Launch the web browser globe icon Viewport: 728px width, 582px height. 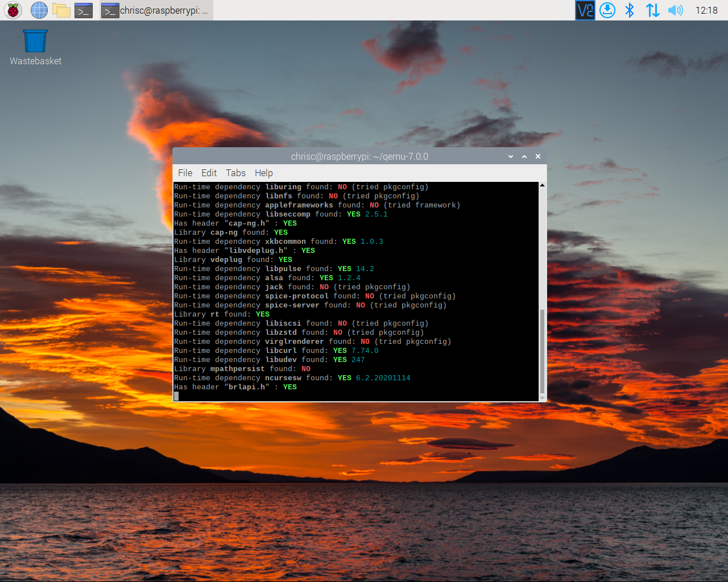coord(39,10)
